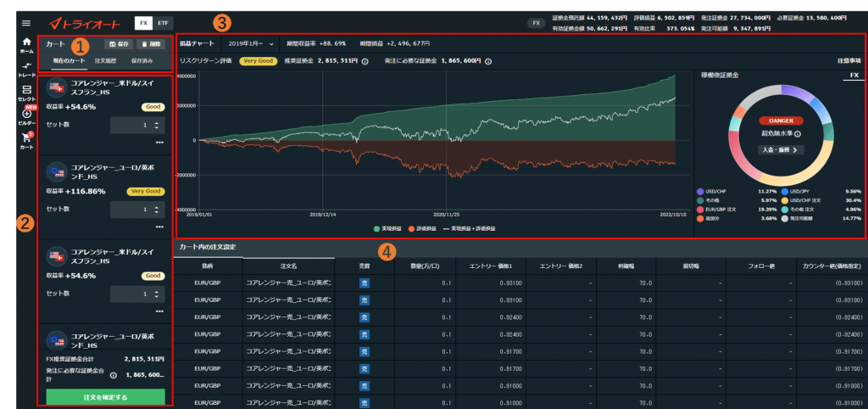Viewport: 868px width, 409px height.
Task: Click the 保存 (save) button
Action: 119,44
